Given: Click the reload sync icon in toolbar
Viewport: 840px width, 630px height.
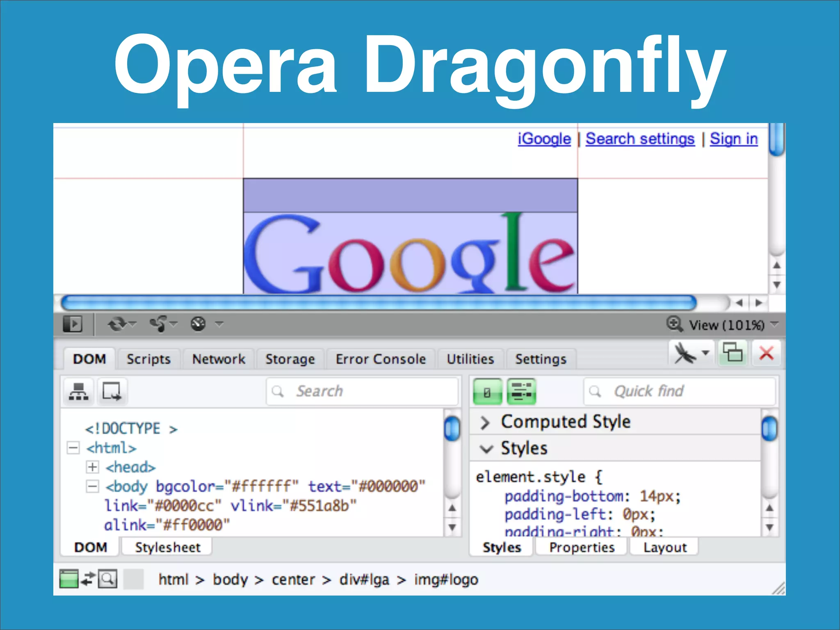Looking at the screenshot, I should tap(117, 324).
